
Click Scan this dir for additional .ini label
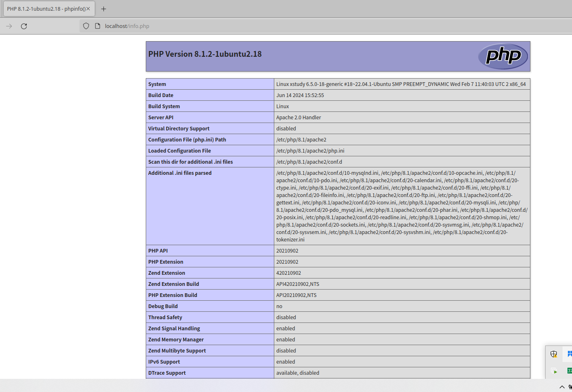(191, 162)
